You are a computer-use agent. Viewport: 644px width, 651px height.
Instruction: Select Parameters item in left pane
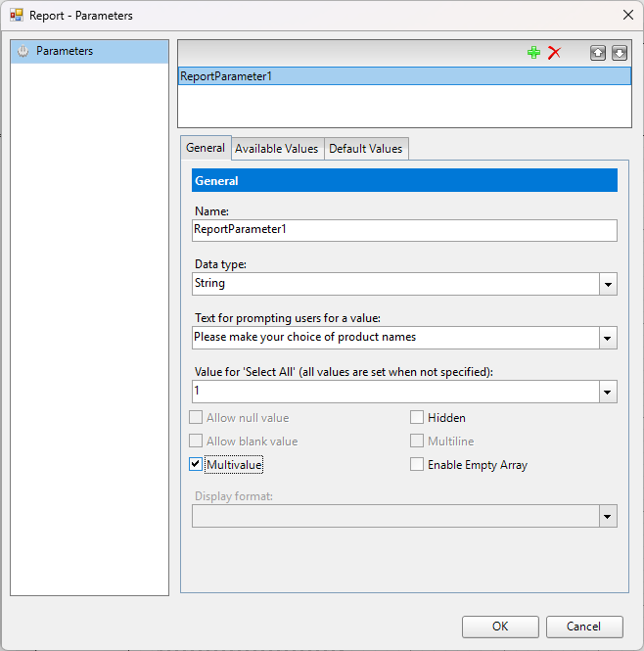[x=90, y=52]
